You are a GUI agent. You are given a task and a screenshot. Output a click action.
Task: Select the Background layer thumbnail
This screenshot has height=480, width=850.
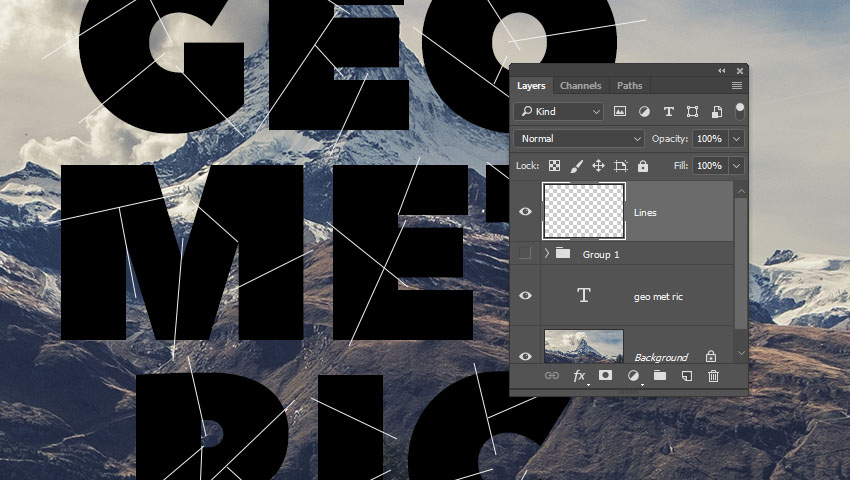coord(584,346)
